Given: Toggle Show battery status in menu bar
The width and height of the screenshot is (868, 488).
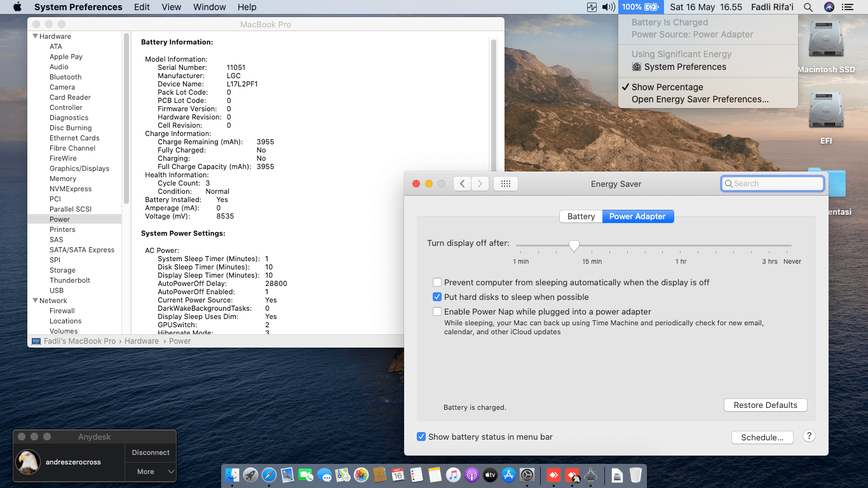Looking at the screenshot, I should coord(421,437).
